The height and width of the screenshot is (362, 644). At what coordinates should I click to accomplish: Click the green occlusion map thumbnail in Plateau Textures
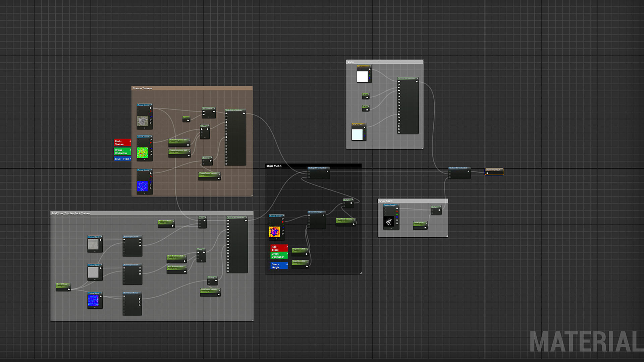[x=143, y=153]
